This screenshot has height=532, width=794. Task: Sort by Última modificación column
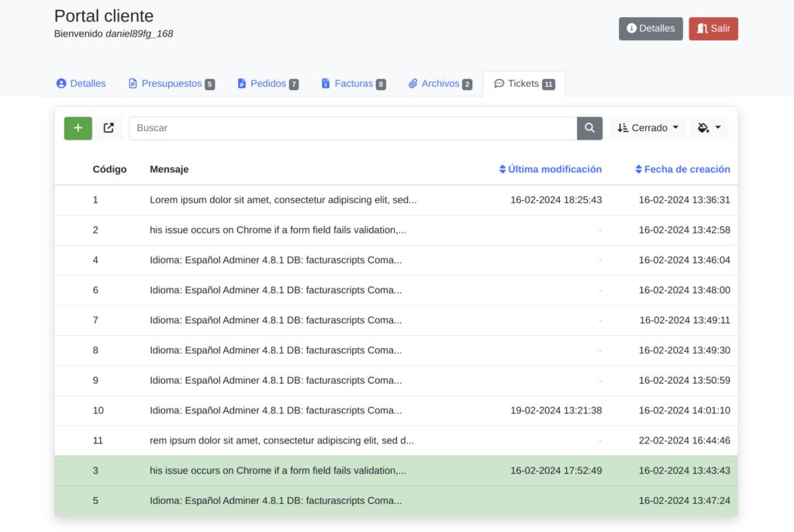[x=551, y=169]
